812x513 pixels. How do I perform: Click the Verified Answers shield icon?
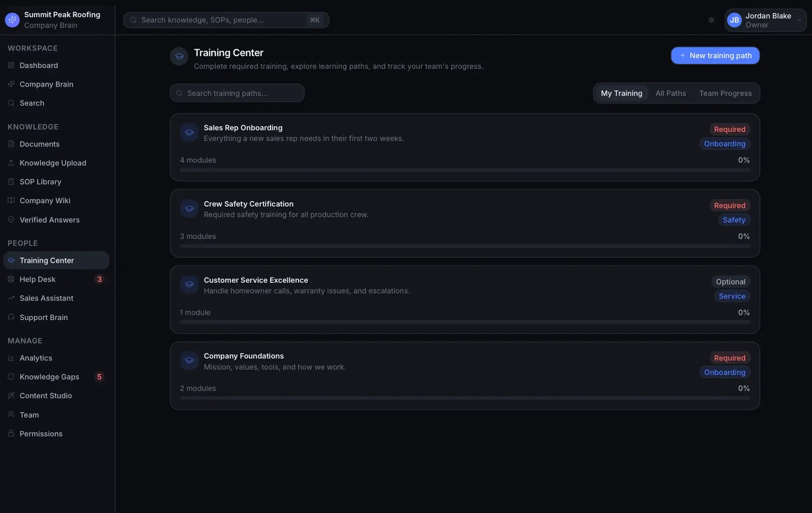[11, 219]
